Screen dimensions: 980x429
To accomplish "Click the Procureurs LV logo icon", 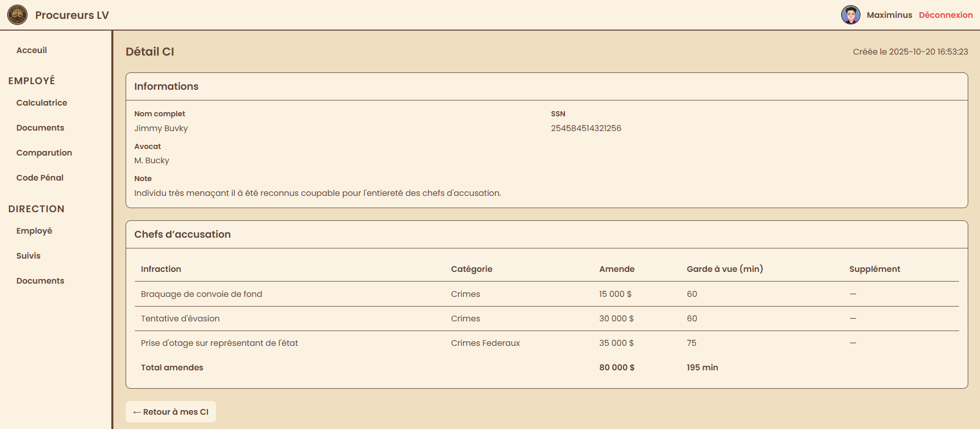I will [x=17, y=15].
